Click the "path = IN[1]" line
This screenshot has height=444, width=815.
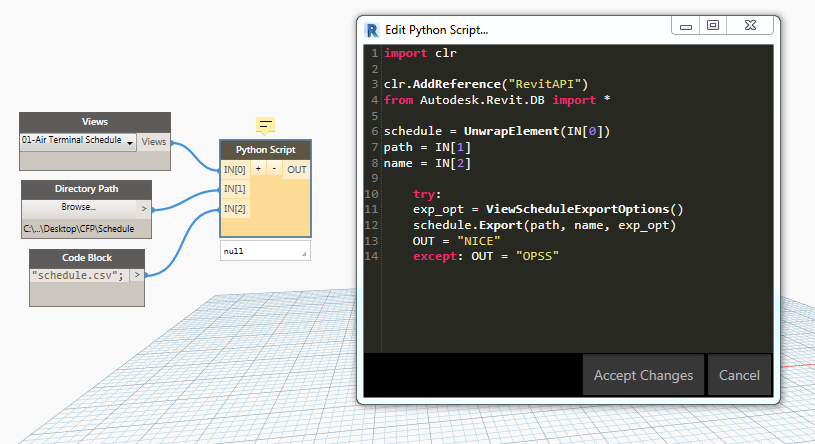coord(427,147)
